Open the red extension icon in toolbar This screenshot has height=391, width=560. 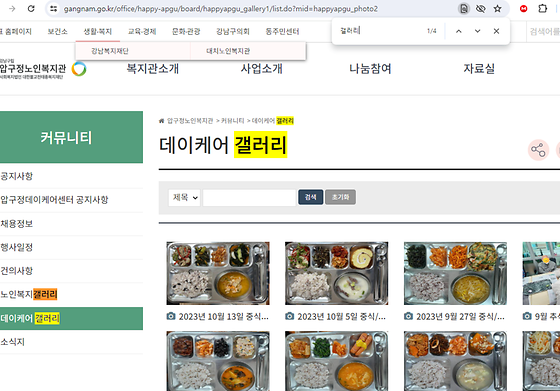click(524, 9)
